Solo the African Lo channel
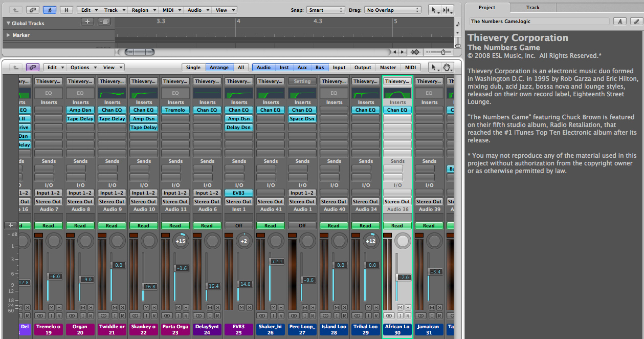 click(408, 307)
